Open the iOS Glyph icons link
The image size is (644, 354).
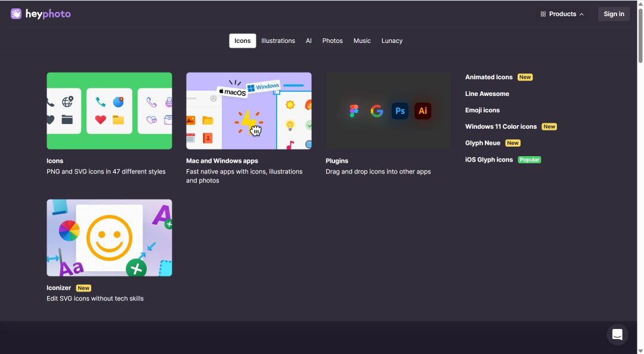click(489, 160)
